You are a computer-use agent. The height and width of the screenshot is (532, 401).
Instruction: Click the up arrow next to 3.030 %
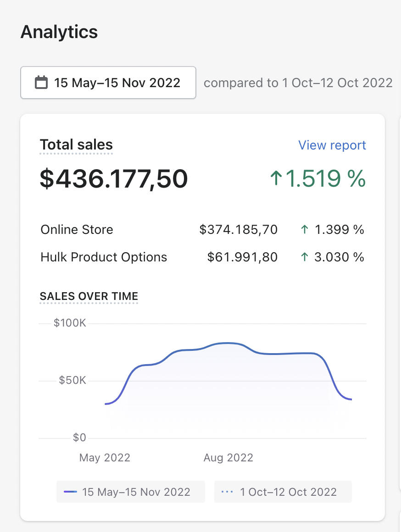tap(305, 257)
